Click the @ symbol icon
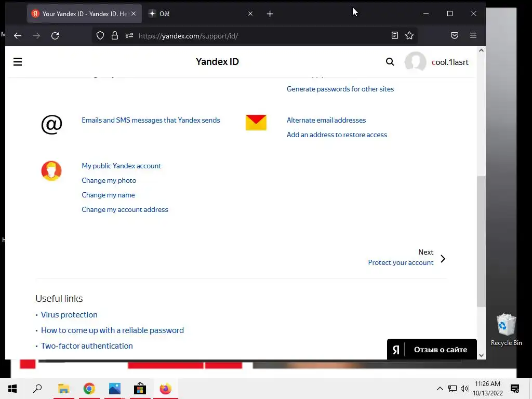 click(51, 125)
